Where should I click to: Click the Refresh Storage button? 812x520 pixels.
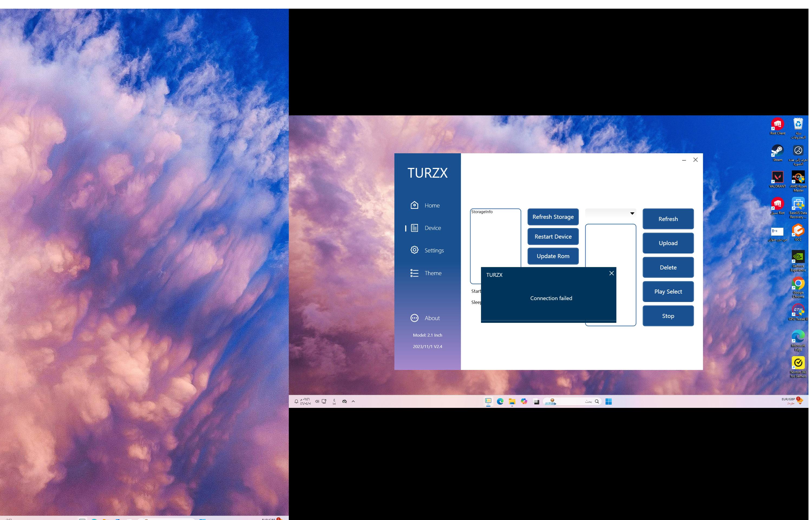[x=553, y=217]
